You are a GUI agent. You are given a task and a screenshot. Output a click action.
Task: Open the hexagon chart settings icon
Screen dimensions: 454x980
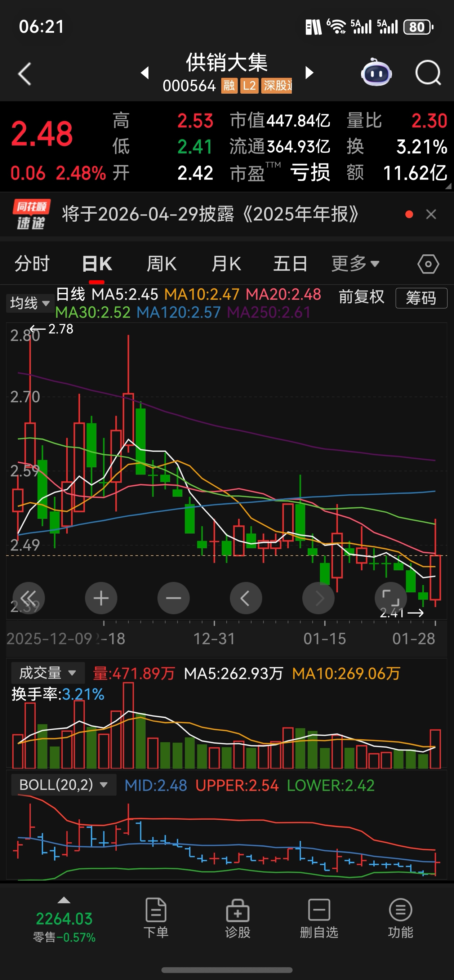428,264
